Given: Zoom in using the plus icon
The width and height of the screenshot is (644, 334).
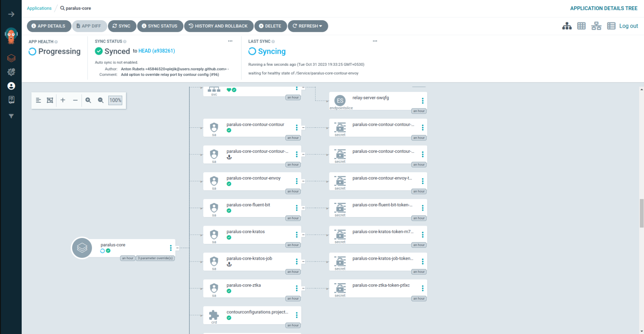Looking at the screenshot, I should pyautogui.click(x=63, y=100).
